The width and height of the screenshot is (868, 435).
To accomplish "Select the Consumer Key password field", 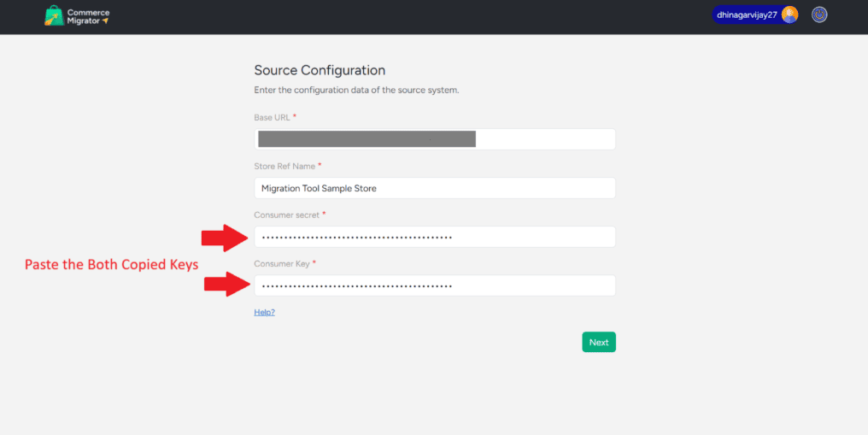I will 434,285.
